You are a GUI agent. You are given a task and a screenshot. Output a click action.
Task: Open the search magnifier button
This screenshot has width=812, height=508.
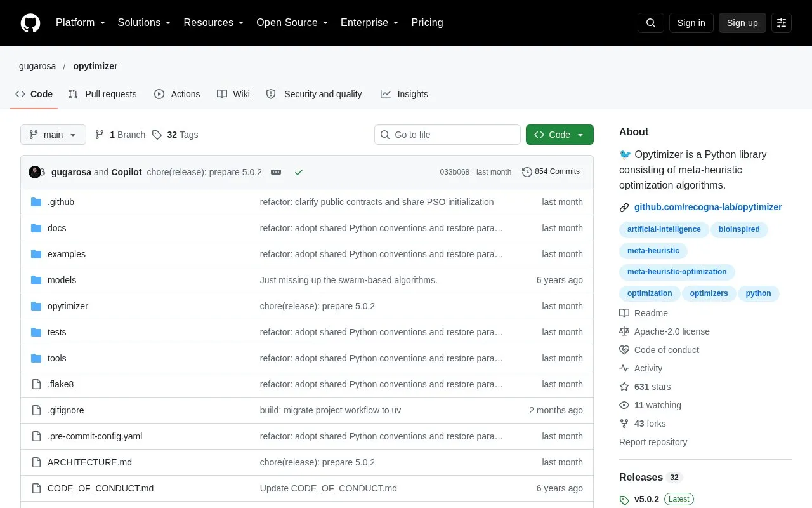[651, 23]
